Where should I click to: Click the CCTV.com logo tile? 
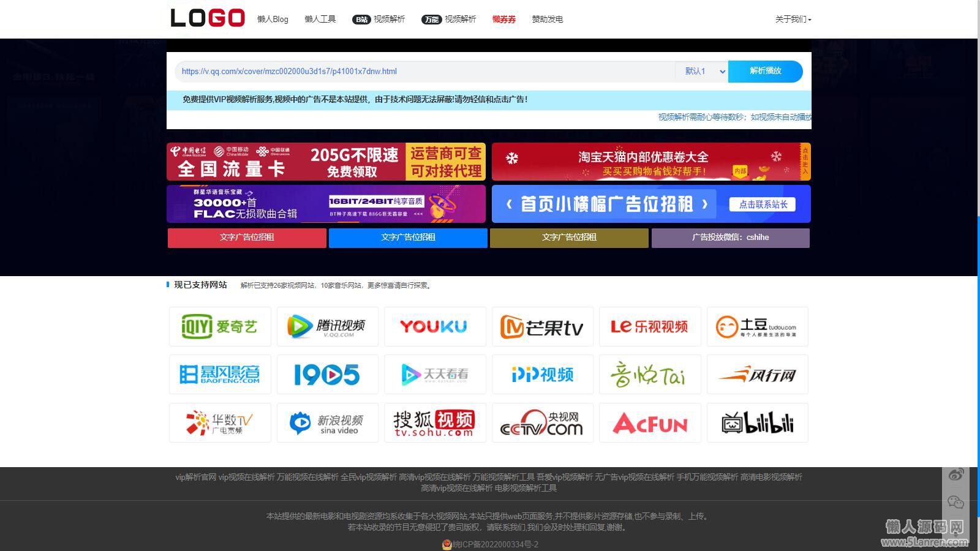(542, 422)
